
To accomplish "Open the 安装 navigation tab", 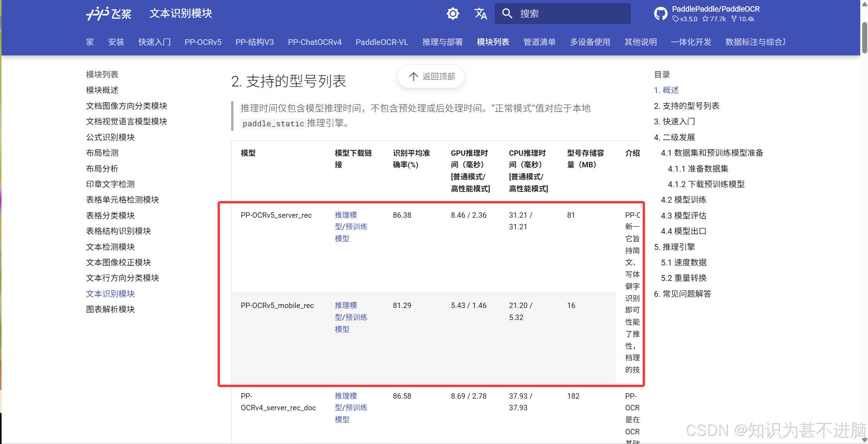I will (116, 42).
